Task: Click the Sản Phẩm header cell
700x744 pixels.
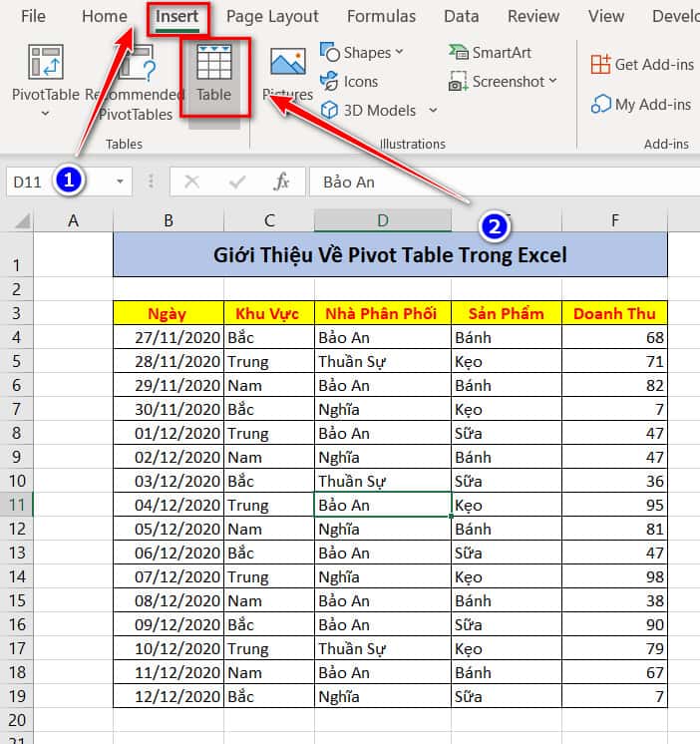Action: [507, 313]
